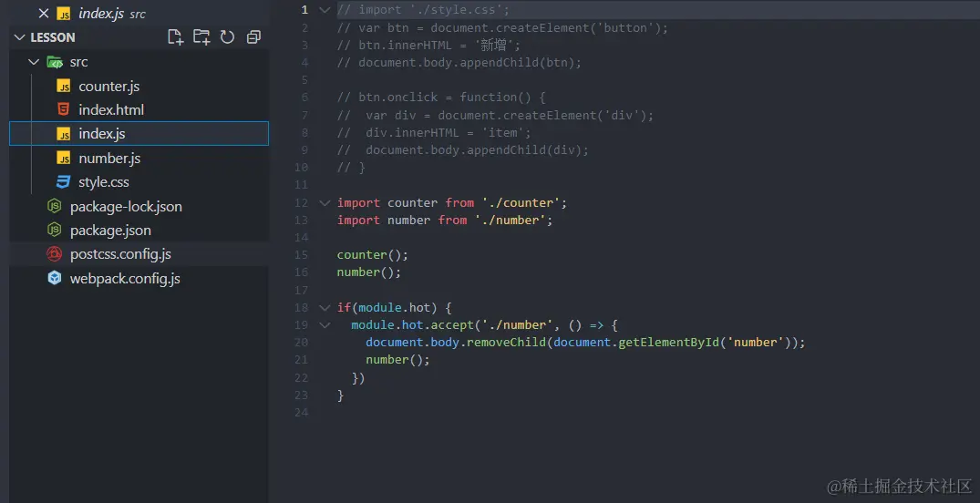Viewport: 980px width, 503px height.
Task: Close the index.js open editor entry
Action: tap(44, 13)
